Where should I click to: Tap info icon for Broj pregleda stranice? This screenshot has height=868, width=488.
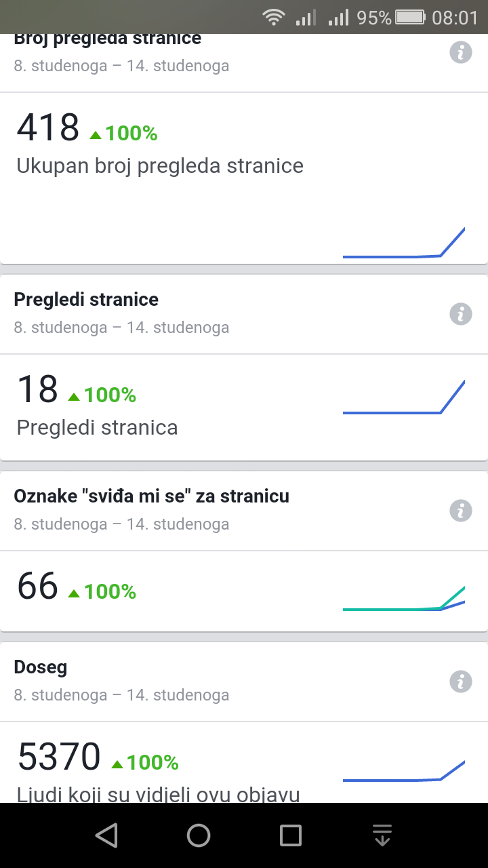461,52
